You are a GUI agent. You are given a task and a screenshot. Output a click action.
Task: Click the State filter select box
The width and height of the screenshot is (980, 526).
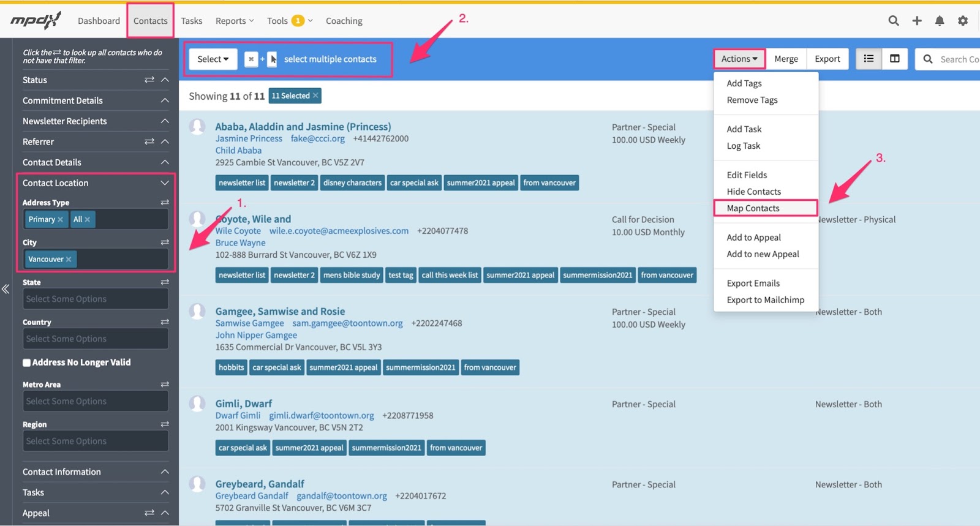point(96,299)
